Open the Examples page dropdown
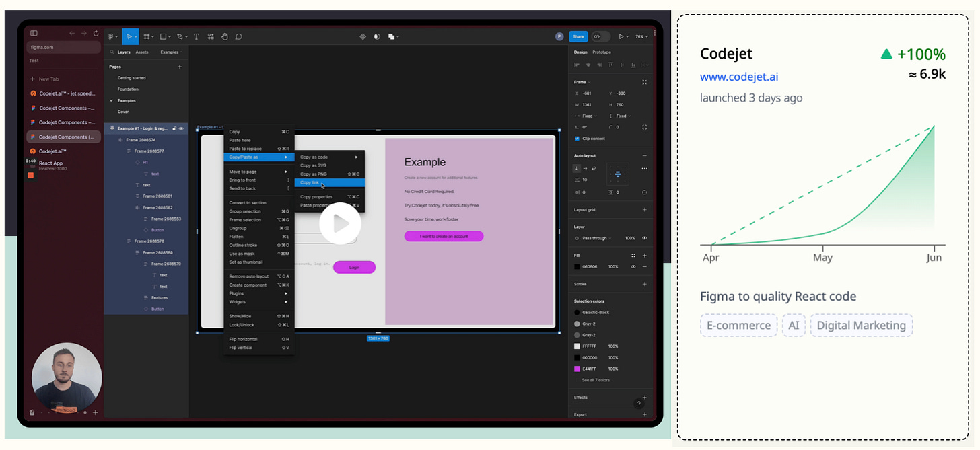This screenshot has width=980, height=450. [172, 52]
